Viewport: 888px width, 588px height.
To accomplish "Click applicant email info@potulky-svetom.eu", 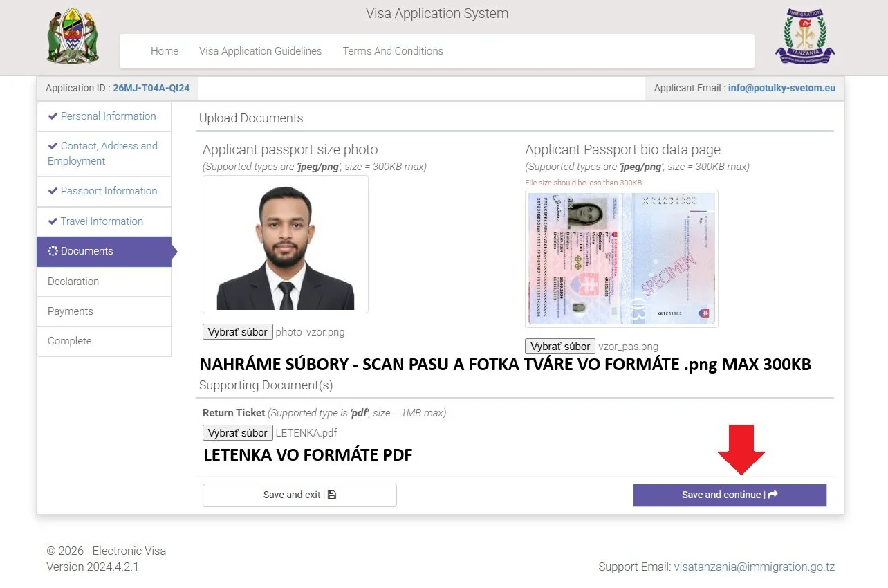I will [781, 88].
